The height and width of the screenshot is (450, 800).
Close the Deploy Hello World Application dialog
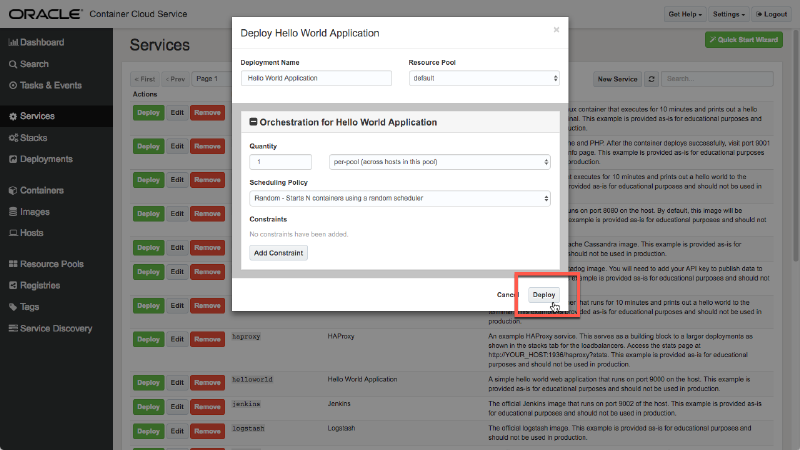pyautogui.click(x=556, y=30)
